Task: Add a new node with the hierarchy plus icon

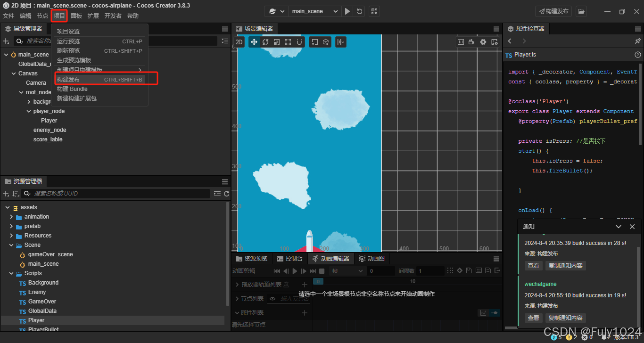Action: (x=6, y=41)
